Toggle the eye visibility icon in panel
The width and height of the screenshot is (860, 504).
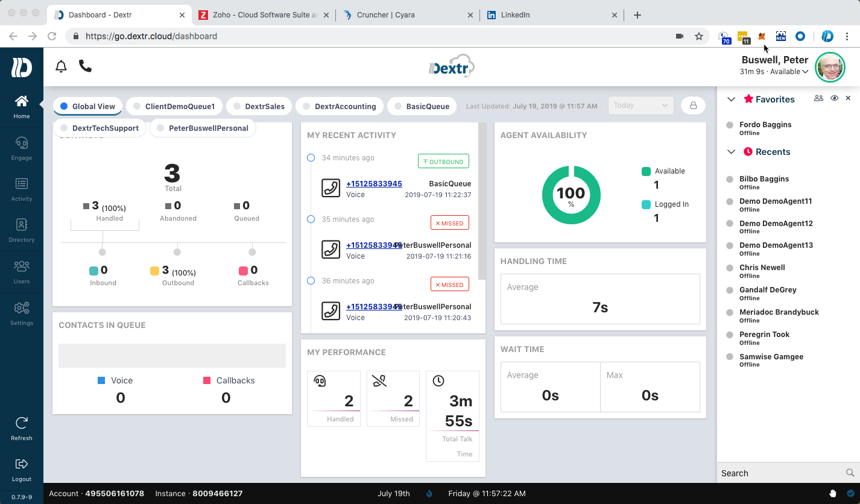(834, 98)
